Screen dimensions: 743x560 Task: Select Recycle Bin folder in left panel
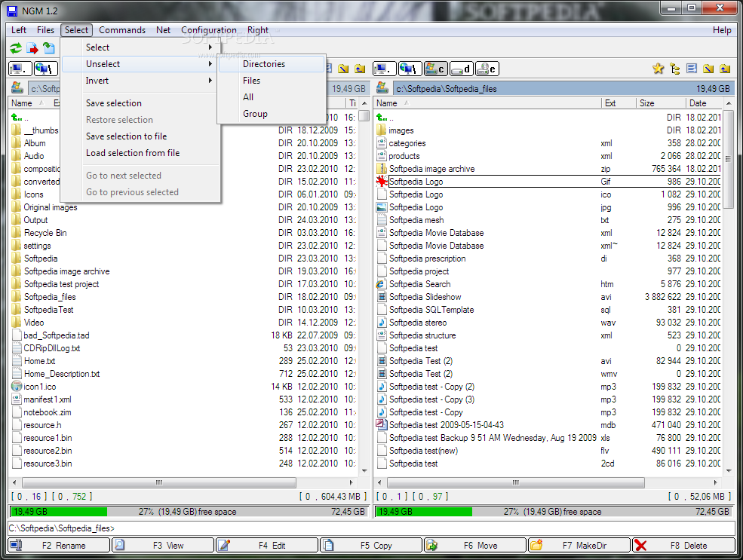[45, 233]
